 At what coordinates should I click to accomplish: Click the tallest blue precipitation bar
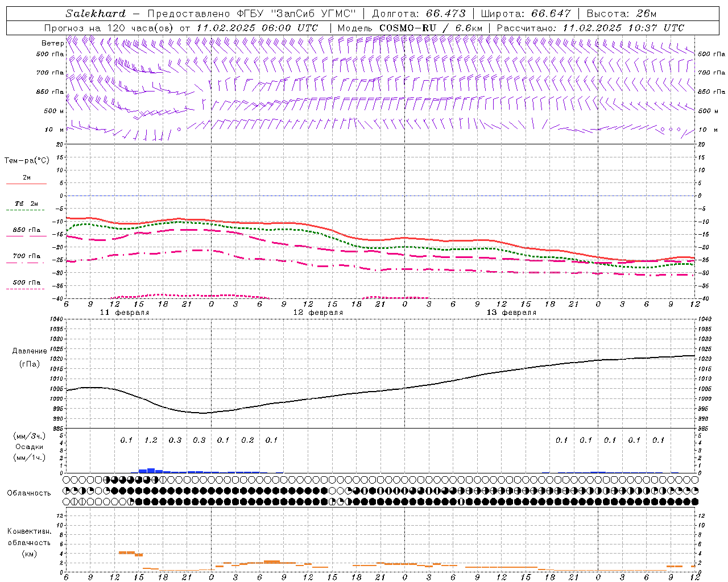point(151,471)
